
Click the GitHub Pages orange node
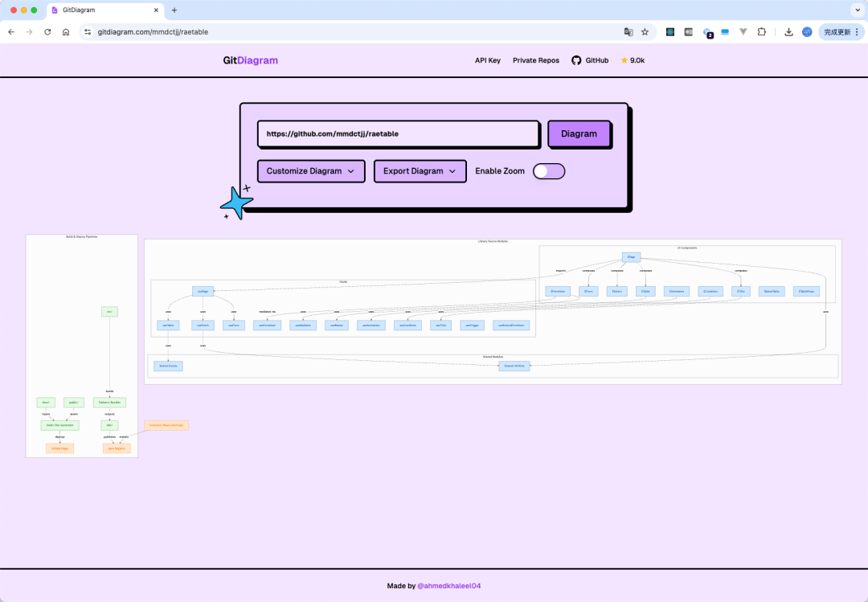59,448
